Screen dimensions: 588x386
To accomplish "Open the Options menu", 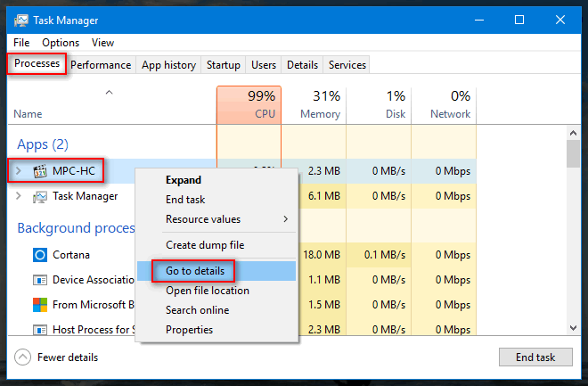I will pos(61,43).
